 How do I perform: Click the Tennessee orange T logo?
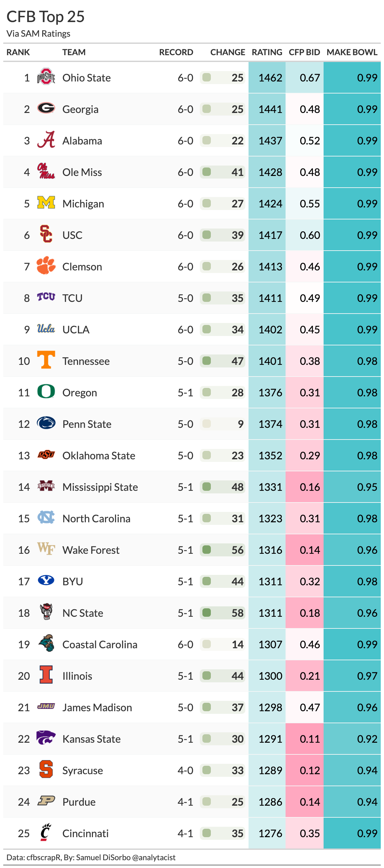(x=46, y=360)
